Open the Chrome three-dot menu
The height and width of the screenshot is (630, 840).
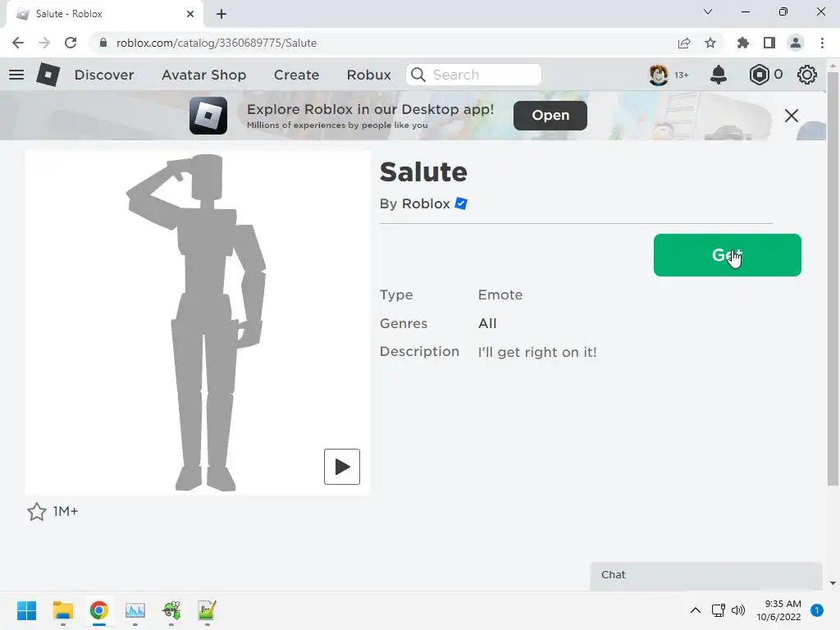(822, 43)
